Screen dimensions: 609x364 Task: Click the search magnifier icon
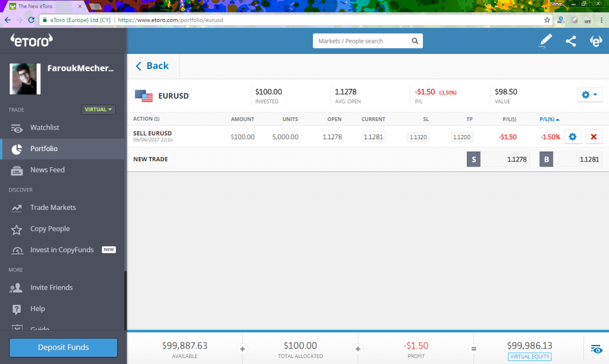tap(415, 41)
